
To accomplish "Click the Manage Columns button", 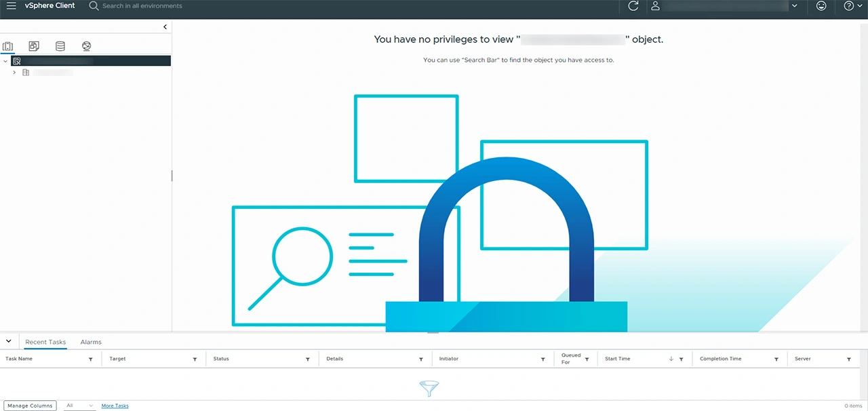I will click(x=30, y=406).
